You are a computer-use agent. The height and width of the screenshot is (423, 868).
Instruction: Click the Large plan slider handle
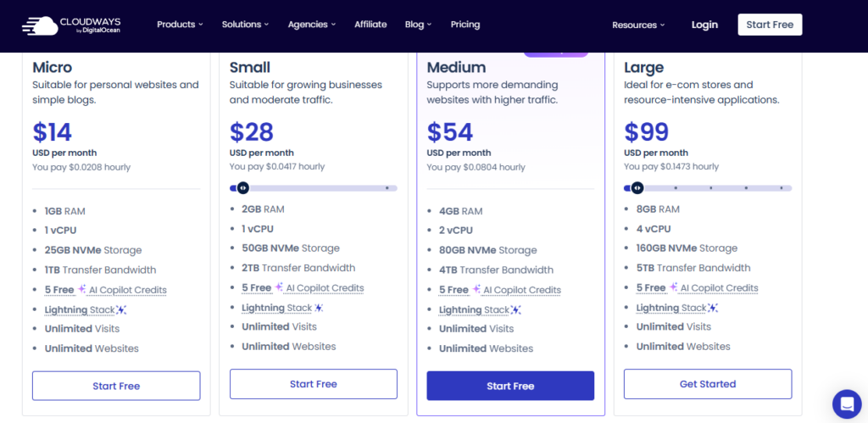pyautogui.click(x=637, y=188)
